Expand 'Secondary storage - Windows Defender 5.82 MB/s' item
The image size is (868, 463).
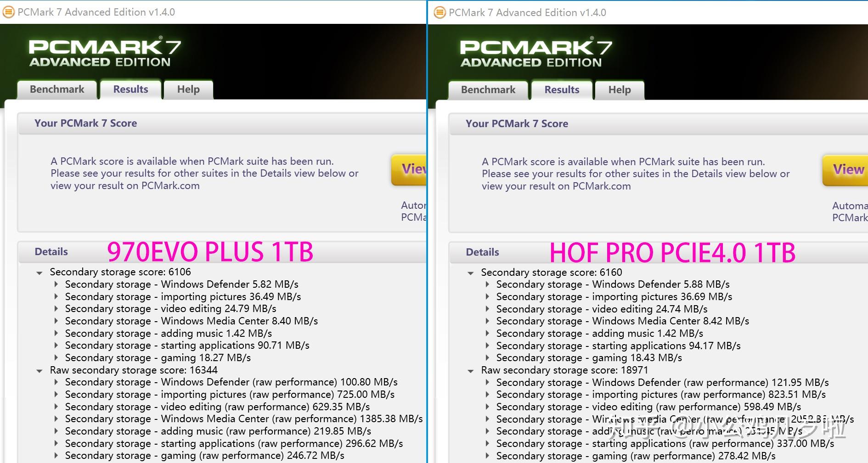[57, 284]
